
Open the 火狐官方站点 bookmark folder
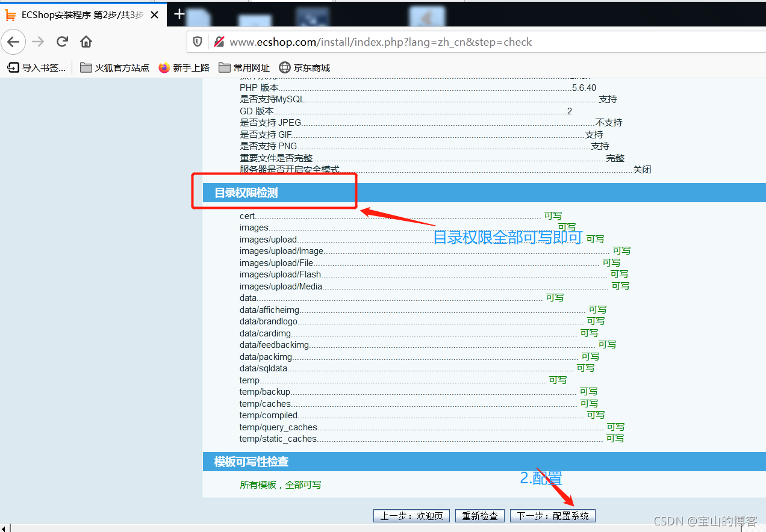point(114,67)
